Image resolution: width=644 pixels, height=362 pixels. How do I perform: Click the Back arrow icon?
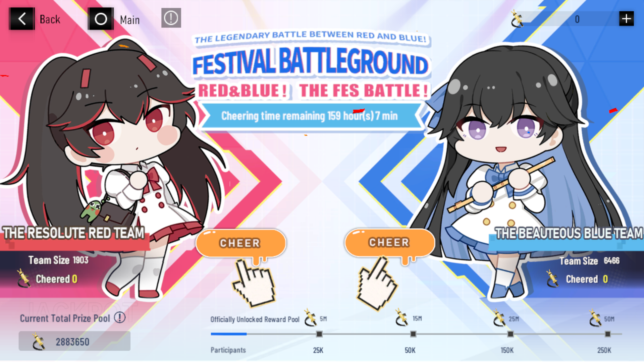pos(22,19)
